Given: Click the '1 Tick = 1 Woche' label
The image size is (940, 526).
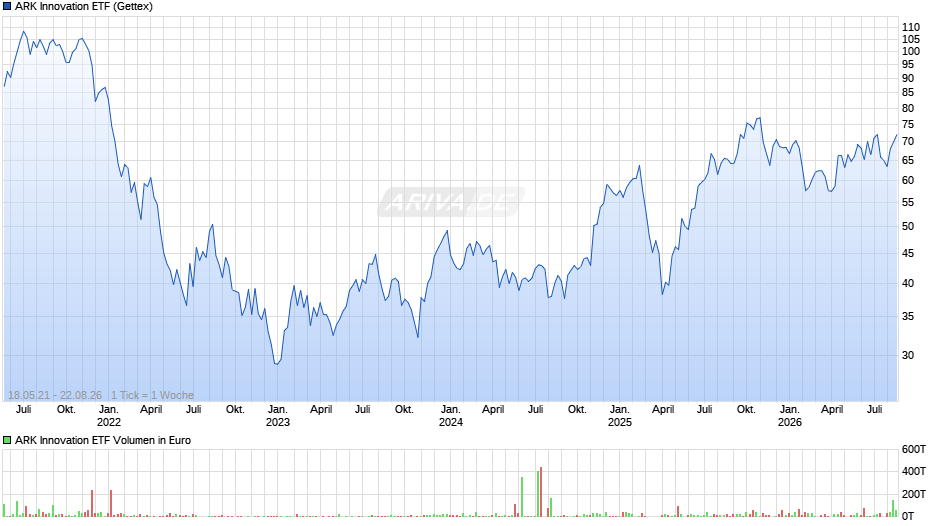Looking at the screenshot, I should 152,395.
